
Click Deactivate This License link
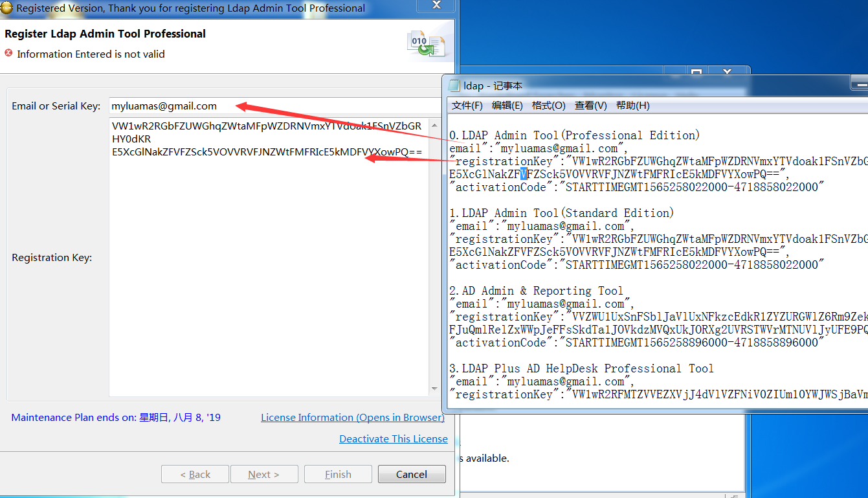(394, 439)
